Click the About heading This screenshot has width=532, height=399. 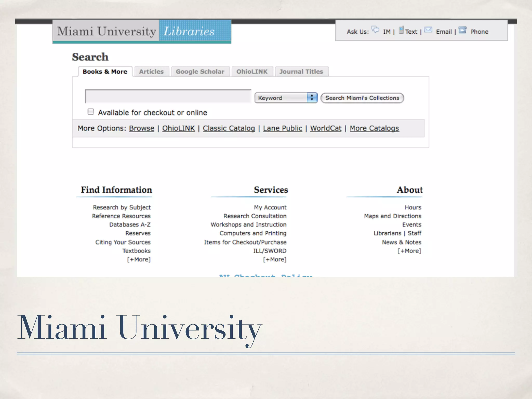[410, 190]
